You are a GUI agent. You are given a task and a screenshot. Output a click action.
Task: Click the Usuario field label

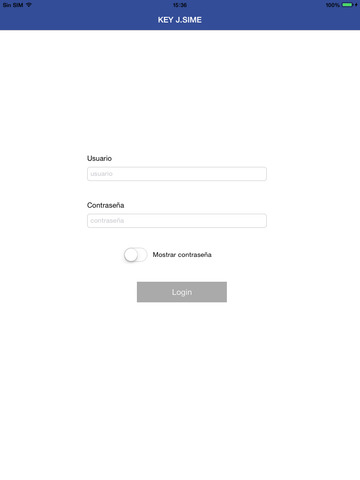point(99,158)
